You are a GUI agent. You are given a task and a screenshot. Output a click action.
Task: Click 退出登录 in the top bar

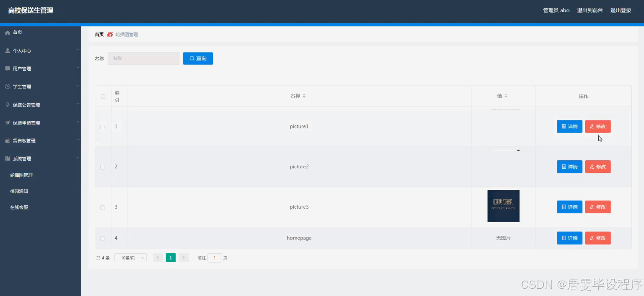coord(621,10)
